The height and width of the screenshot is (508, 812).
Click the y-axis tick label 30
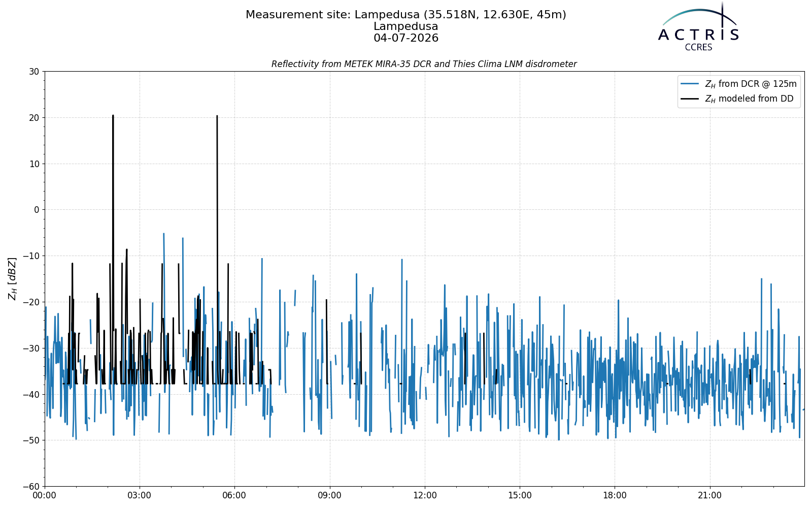(x=34, y=72)
